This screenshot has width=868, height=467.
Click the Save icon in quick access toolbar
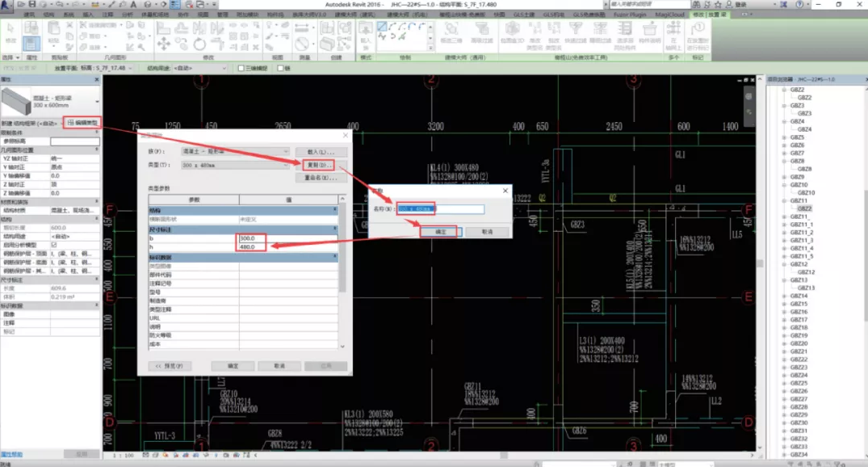(34, 4)
